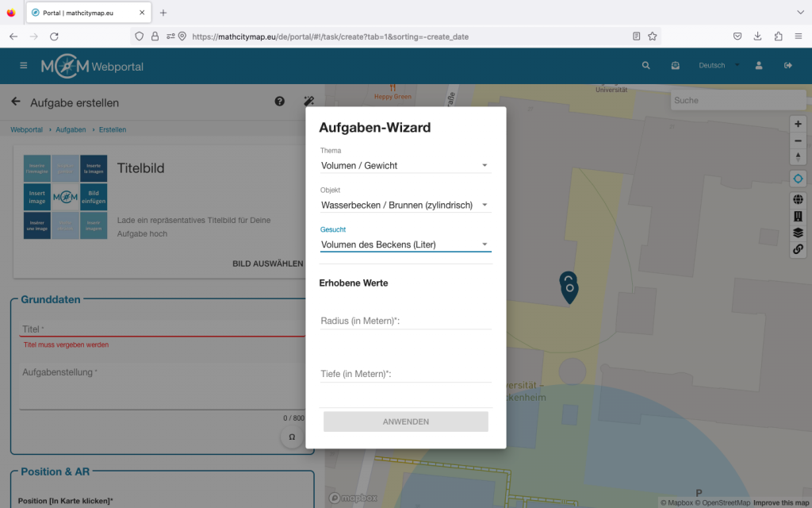Click the back arrow beside Aufgabe erstellen
Image resolution: width=812 pixels, height=508 pixels.
[x=16, y=102]
